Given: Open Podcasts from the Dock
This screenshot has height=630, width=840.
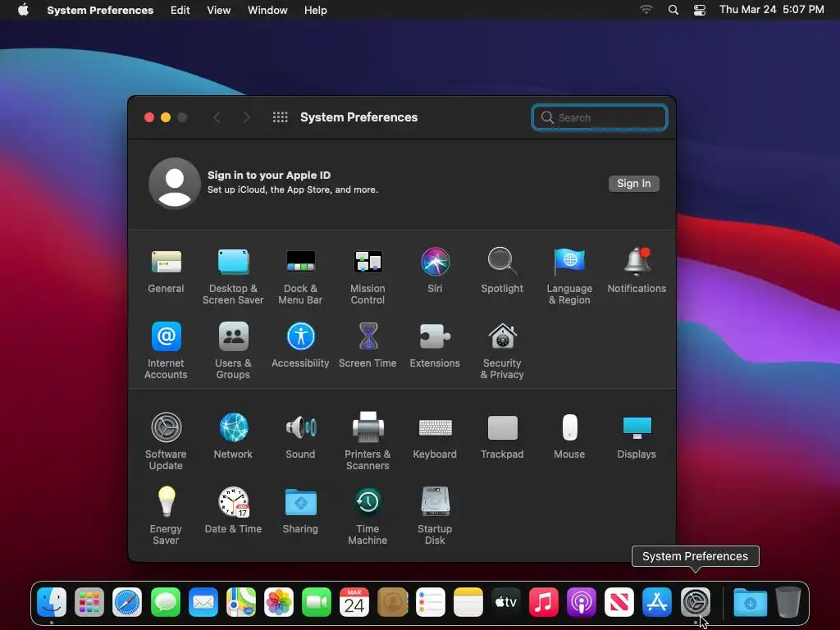Looking at the screenshot, I should point(582,602).
